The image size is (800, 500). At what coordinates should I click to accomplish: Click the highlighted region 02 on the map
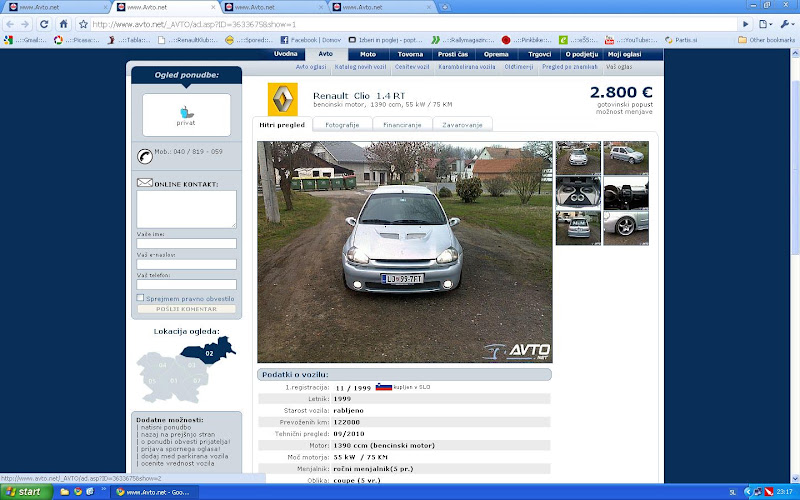208,351
